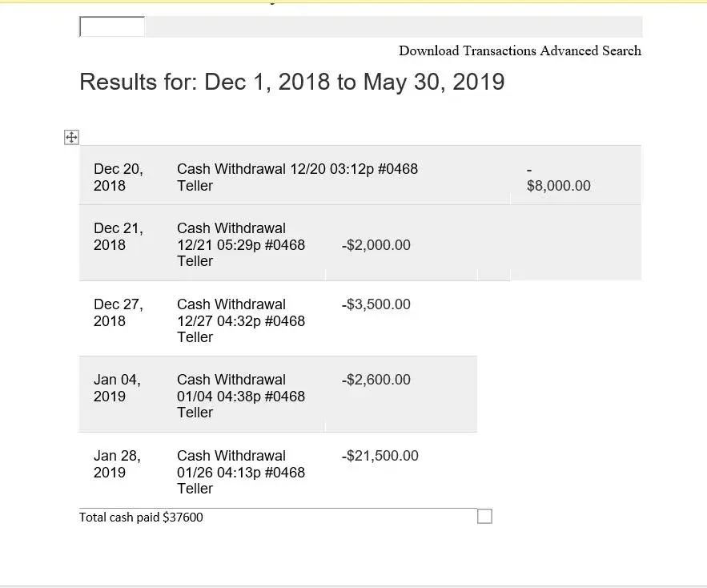
Task: Open the Advanced Search link
Action: [x=590, y=50]
